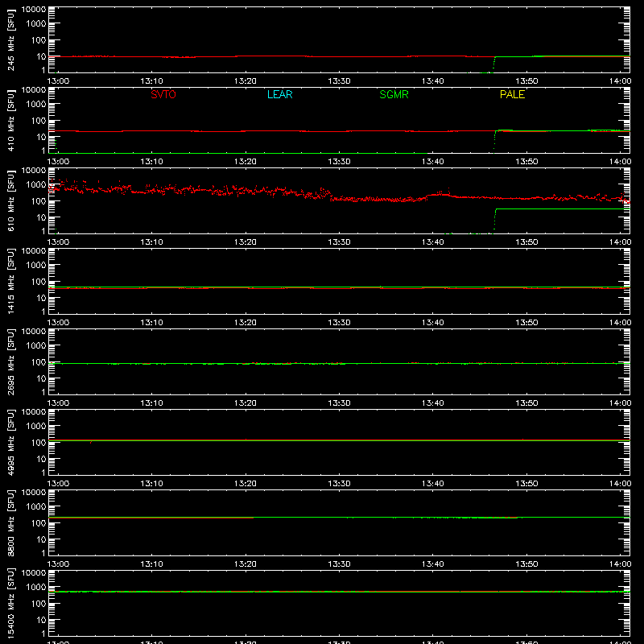Image resolution: width=644 pixels, height=644 pixels.
Task: Click the cyan LEAR station label
Action: (279, 94)
